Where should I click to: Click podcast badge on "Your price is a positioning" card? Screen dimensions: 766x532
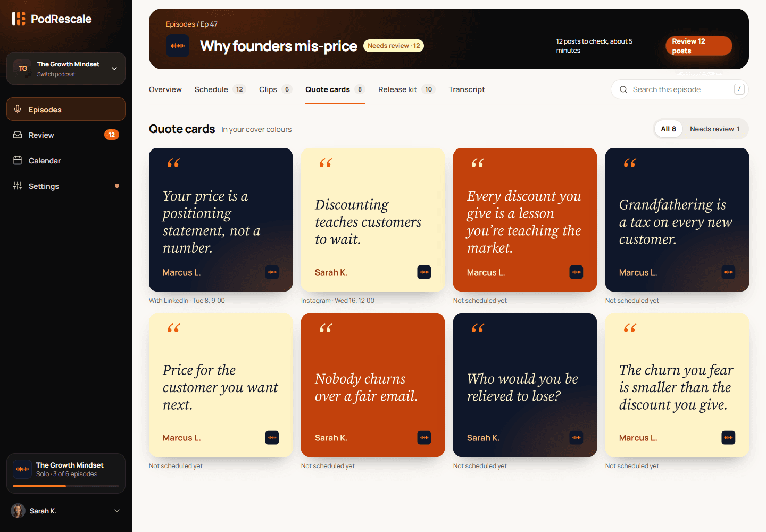(x=272, y=272)
